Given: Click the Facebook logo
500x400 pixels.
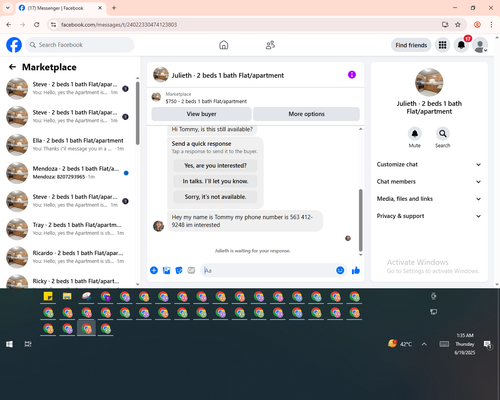Looking at the screenshot, I should click(14, 45).
